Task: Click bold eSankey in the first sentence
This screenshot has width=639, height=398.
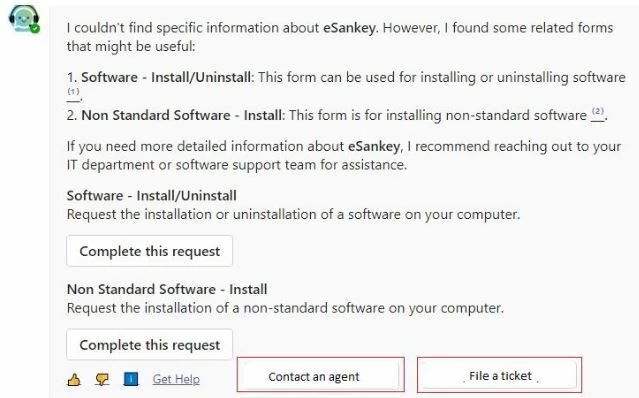Action: 349,28
